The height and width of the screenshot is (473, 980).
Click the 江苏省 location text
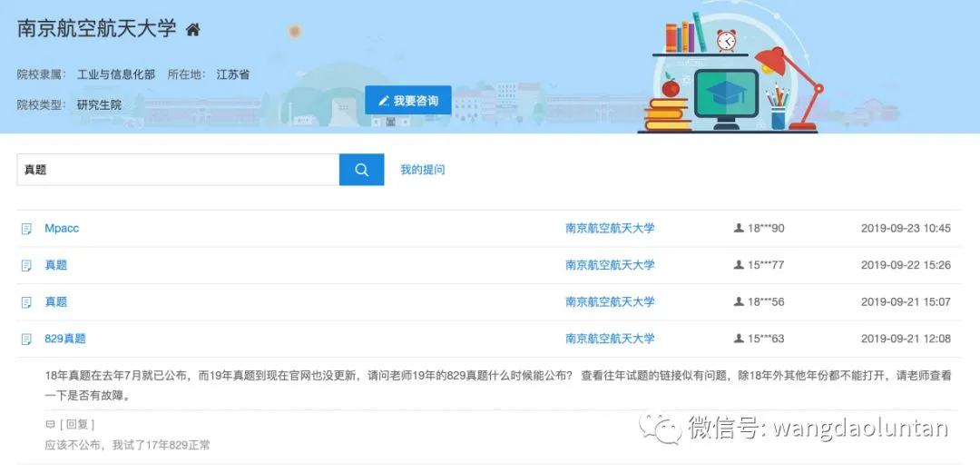tap(233, 74)
